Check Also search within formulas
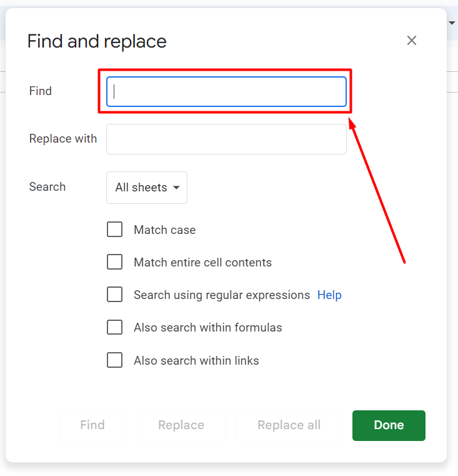Image resolution: width=458 pixels, height=476 pixels. point(114,327)
